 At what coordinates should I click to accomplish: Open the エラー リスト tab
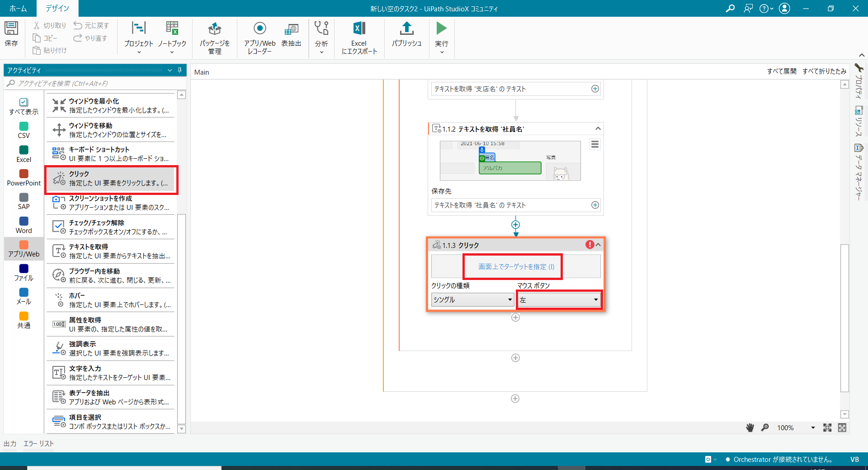(x=38, y=444)
